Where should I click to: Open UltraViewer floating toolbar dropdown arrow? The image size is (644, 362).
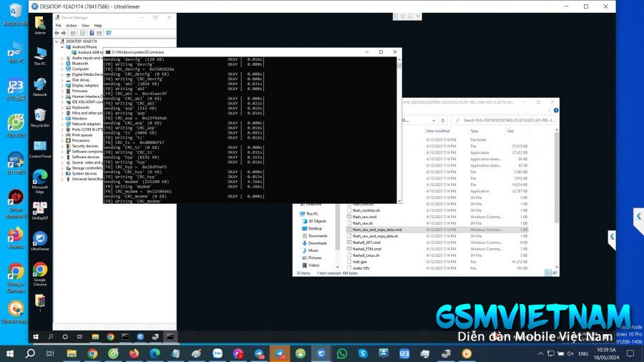(x=418, y=16)
